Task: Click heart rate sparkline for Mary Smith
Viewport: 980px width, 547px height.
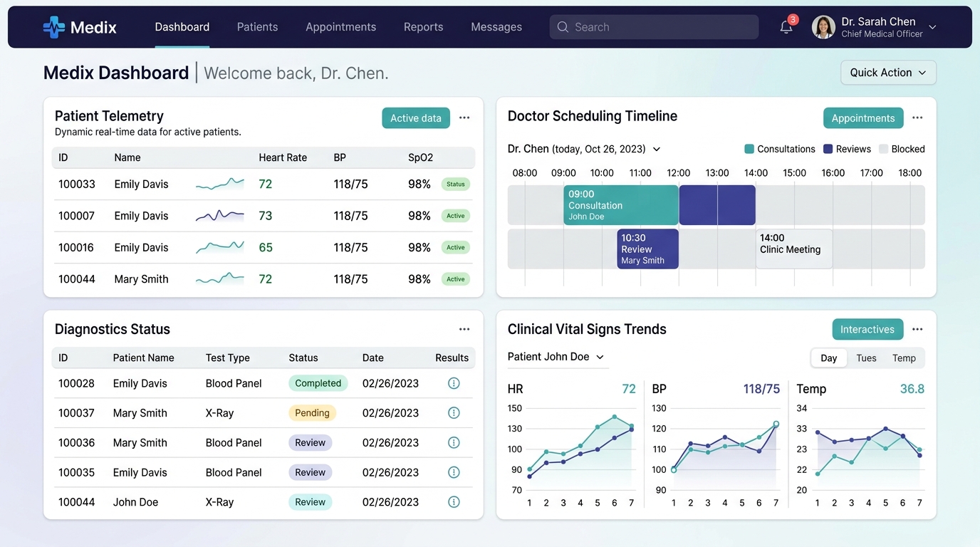Action: [220, 278]
